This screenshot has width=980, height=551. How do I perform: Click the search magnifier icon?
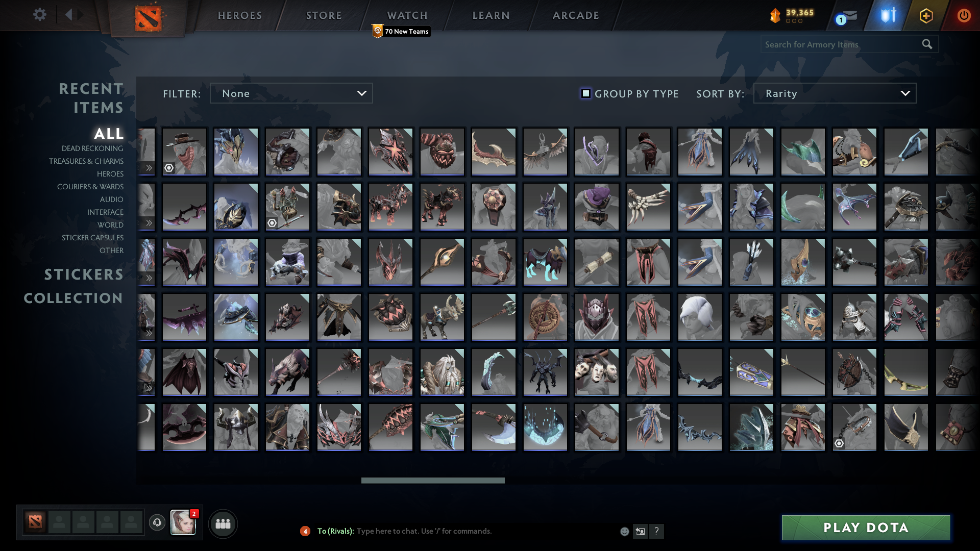pos(927,44)
